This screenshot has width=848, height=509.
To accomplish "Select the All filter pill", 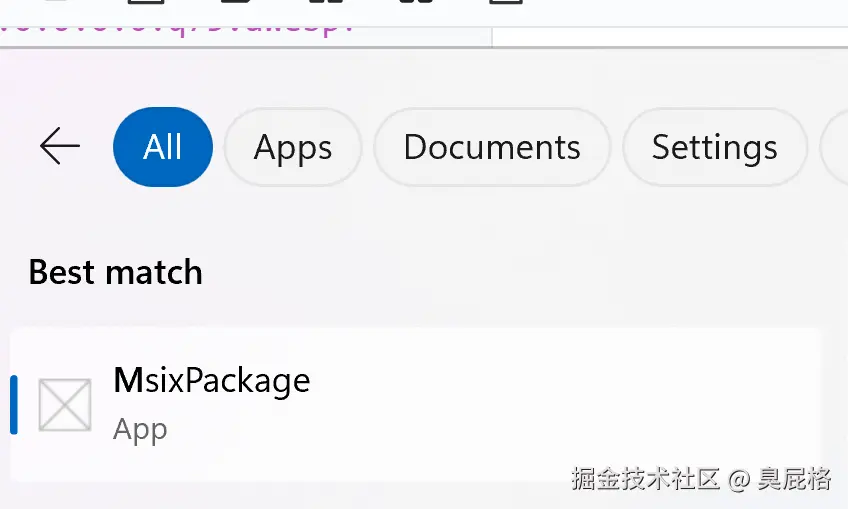I will coord(163,147).
